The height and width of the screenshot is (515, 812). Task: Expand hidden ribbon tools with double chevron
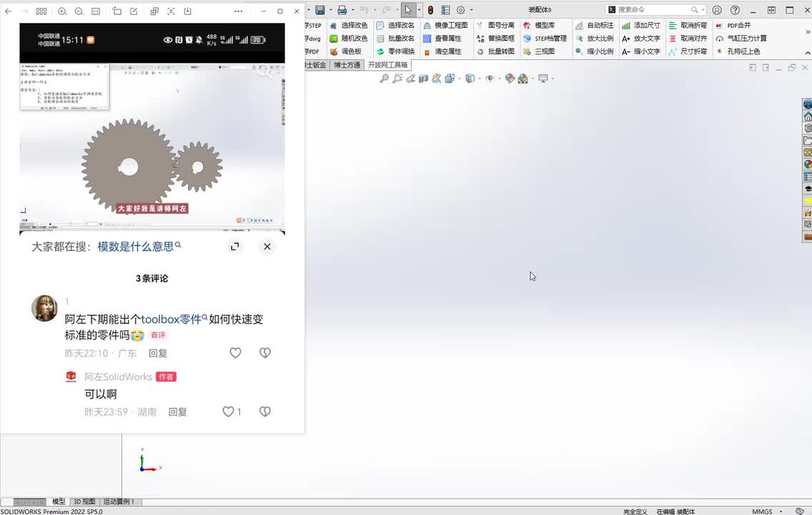coord(807,31)
